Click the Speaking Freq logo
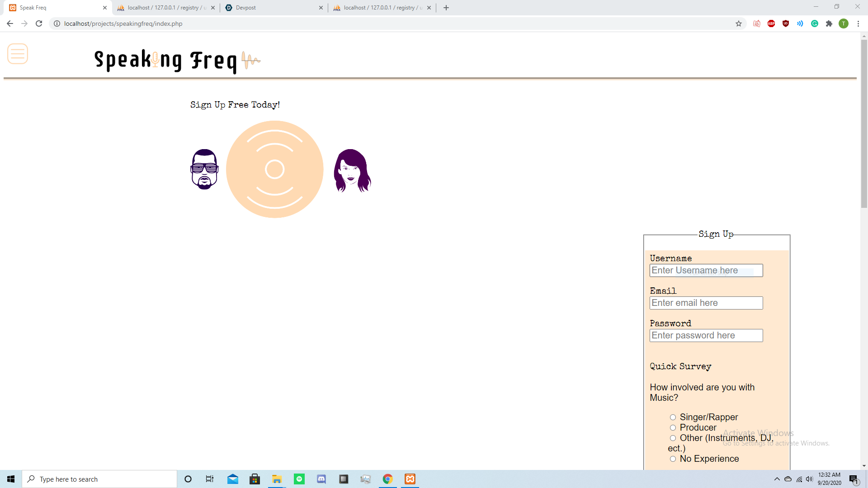Viewport: 868px width, 488px height. pos(177,61)
